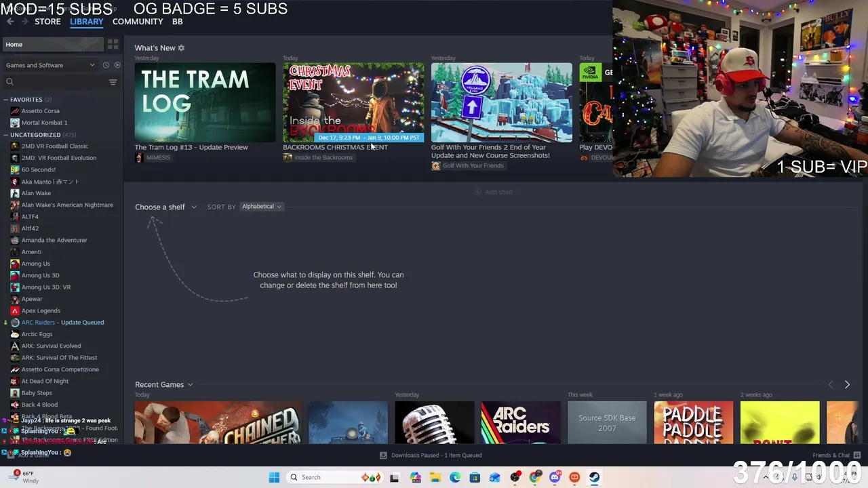
Task: Go forward with the navigation arrow
Action: tap(24, 22)
